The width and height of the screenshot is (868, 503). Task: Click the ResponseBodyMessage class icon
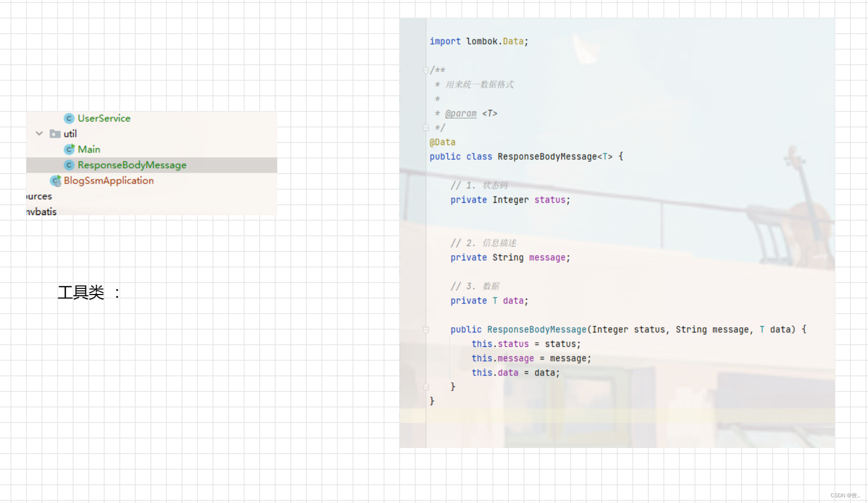coord(69,165)
